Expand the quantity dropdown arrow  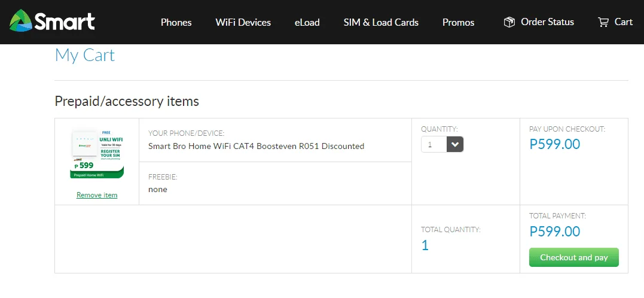(x=455, y=144)
